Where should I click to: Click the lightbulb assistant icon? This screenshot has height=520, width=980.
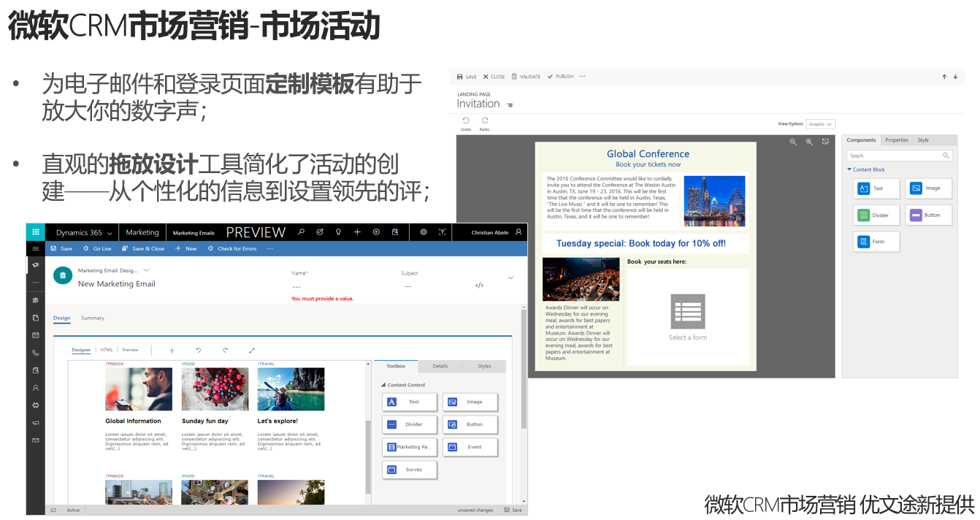338,232
